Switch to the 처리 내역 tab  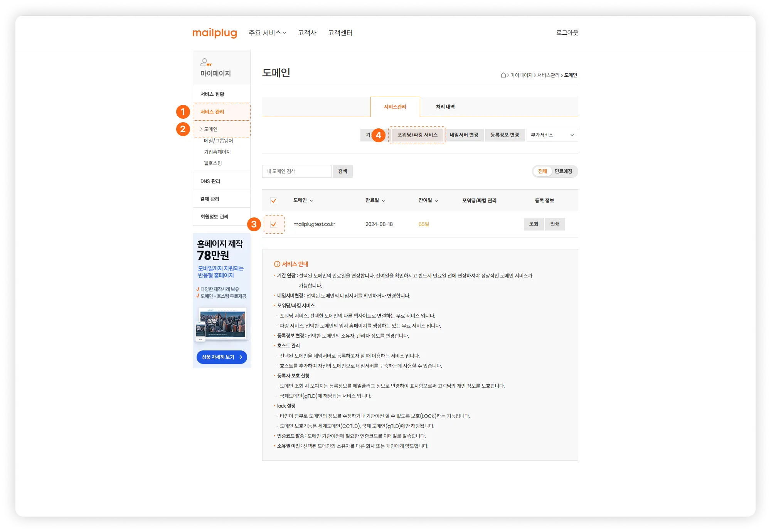pyautogui.click(x=445, y=107)
